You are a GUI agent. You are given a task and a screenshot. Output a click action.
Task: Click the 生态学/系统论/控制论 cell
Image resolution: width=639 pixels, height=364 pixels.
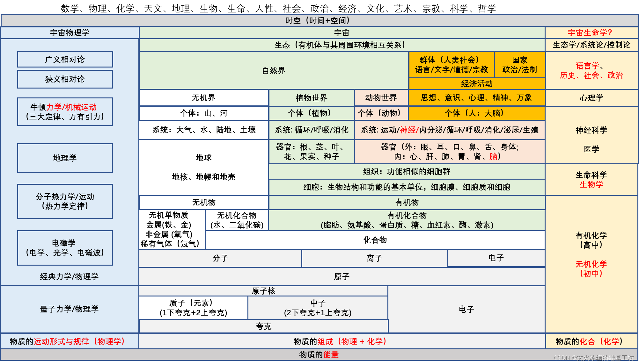[x=591, y=45]
